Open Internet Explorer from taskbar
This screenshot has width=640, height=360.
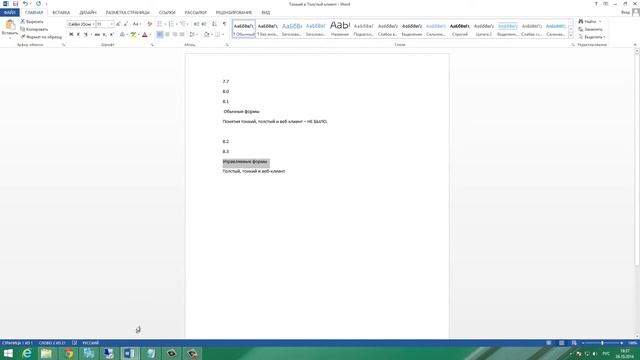pos(27,353)
